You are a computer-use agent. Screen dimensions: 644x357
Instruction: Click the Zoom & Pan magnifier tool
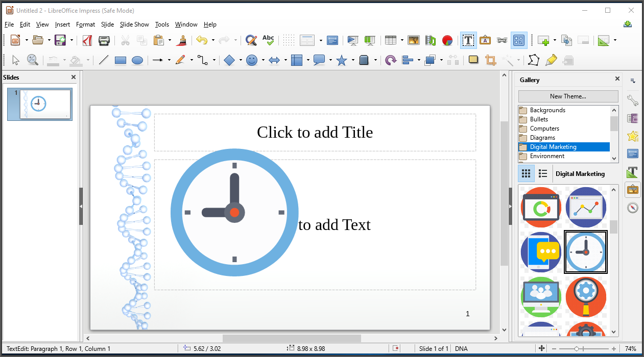pyautogui.click(x=32, y=60)
